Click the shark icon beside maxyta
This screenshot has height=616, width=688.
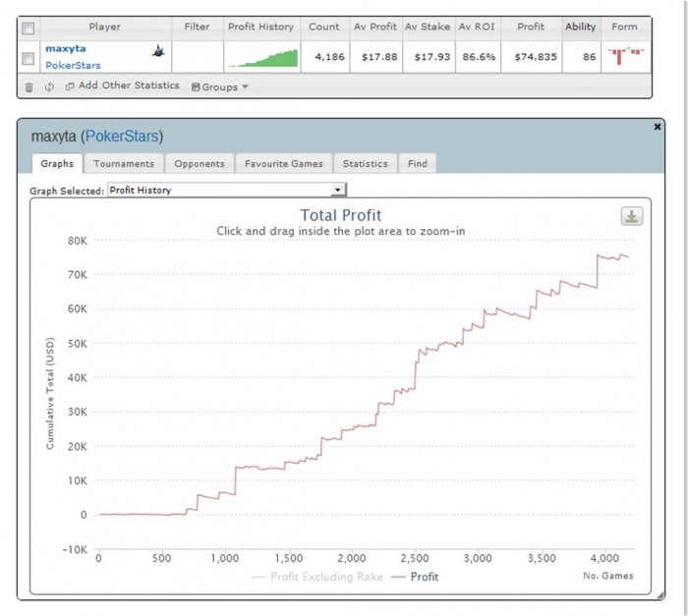coord(157,49)
